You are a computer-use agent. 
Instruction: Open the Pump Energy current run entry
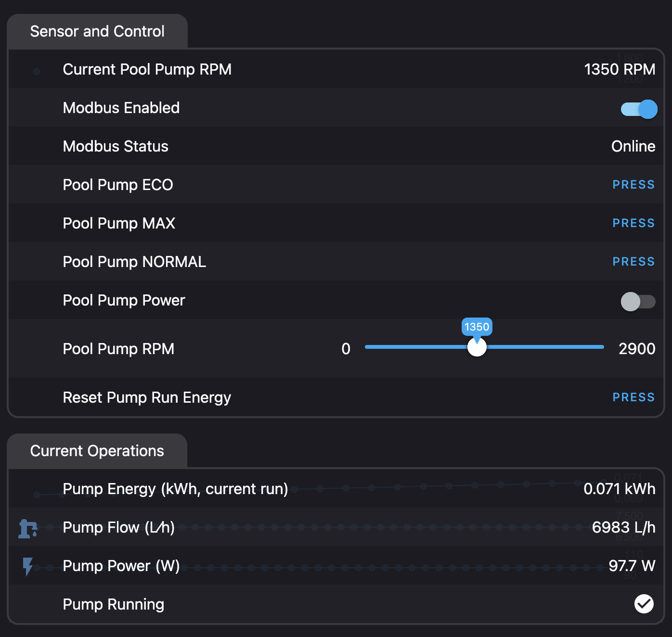click(x=175, y=489)
